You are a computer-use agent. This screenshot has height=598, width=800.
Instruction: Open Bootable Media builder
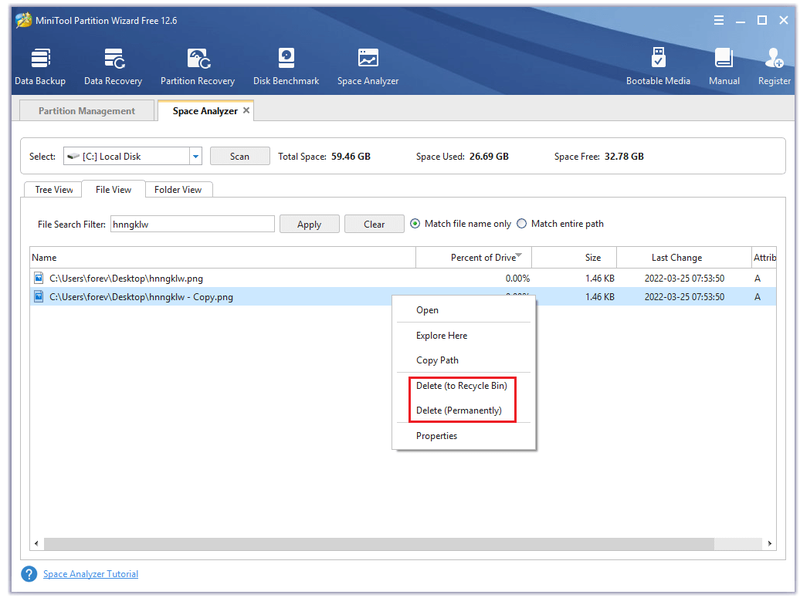click(658, 67)
